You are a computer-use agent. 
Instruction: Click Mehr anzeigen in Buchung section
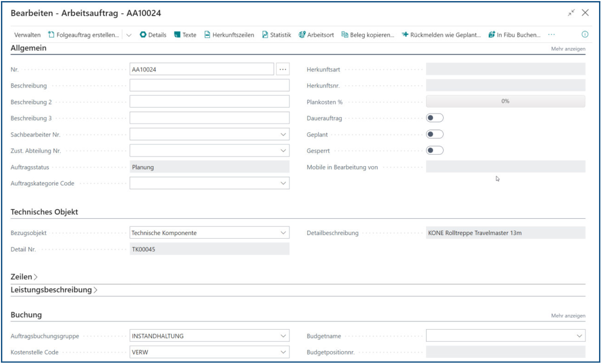[568, 316]
